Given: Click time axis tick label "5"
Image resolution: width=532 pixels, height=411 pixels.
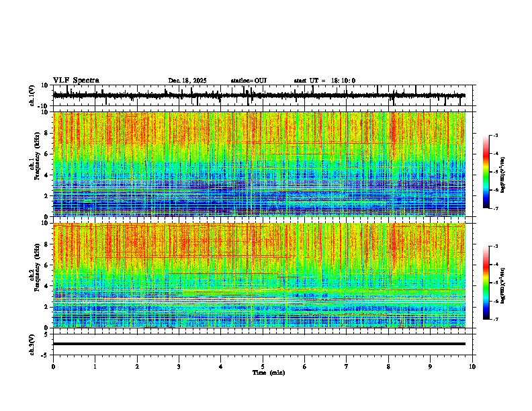Looking at the screenshot, I should [x=263, y=367].
